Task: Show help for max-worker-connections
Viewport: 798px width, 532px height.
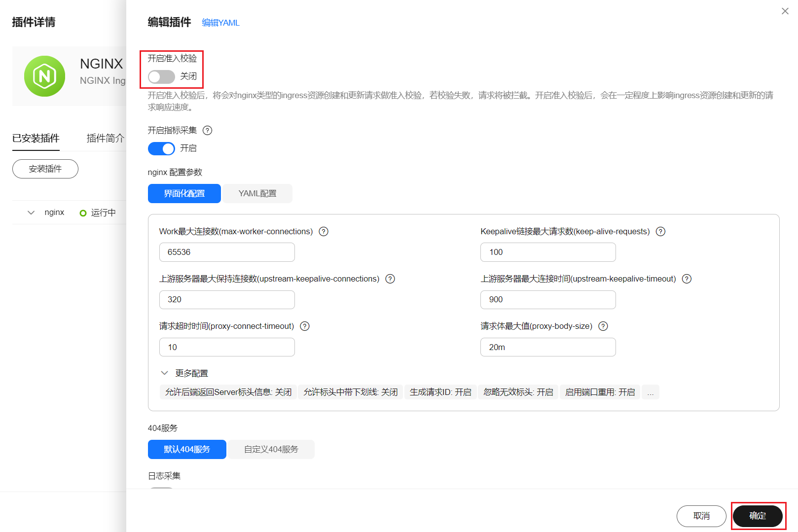Action: click(x=324, y=232)
